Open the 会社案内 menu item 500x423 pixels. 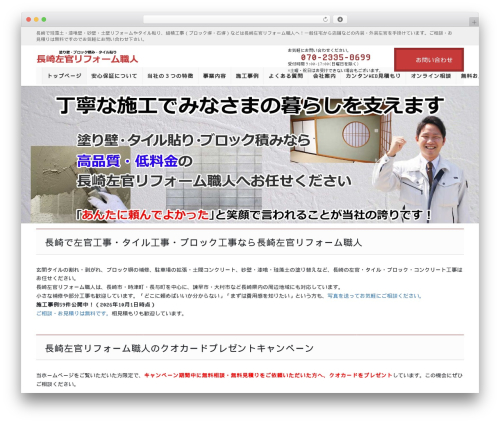click(324, 76)
